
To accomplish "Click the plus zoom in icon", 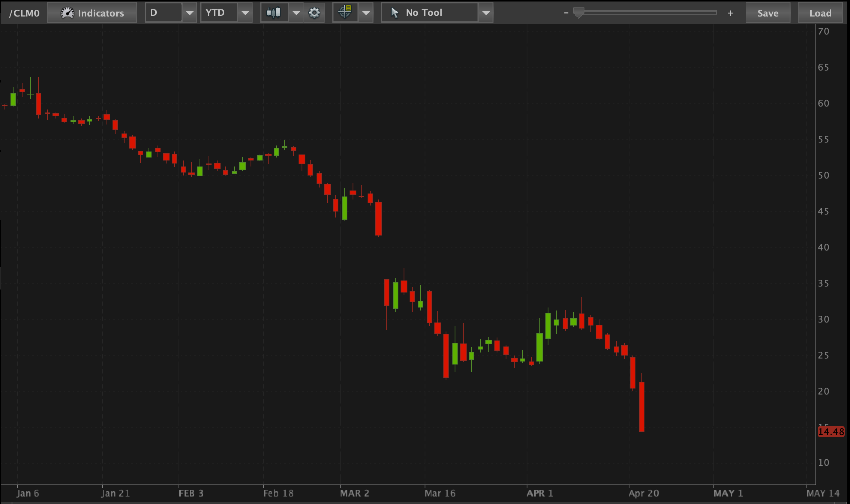I will coord(730,13).
